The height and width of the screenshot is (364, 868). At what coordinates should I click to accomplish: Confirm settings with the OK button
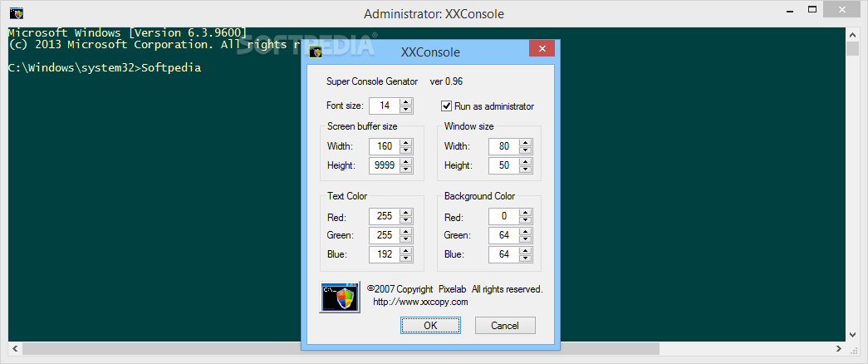(x=430, y=325)
